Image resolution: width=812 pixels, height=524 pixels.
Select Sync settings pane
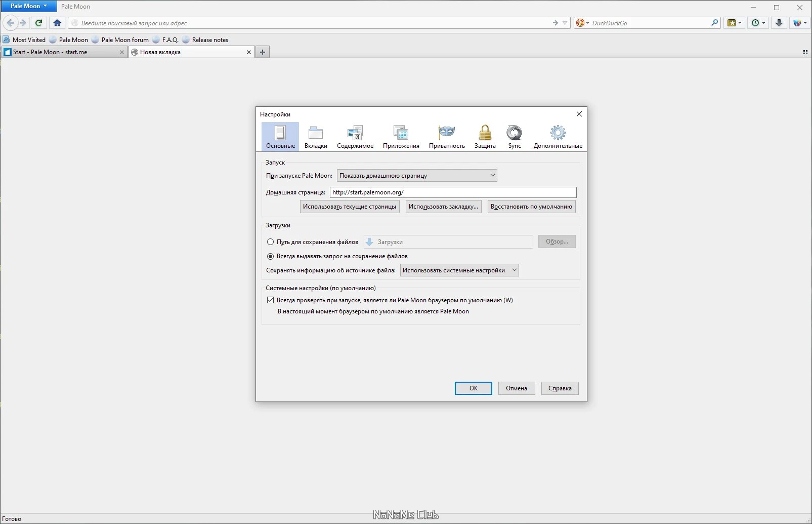tap(515, 137)
